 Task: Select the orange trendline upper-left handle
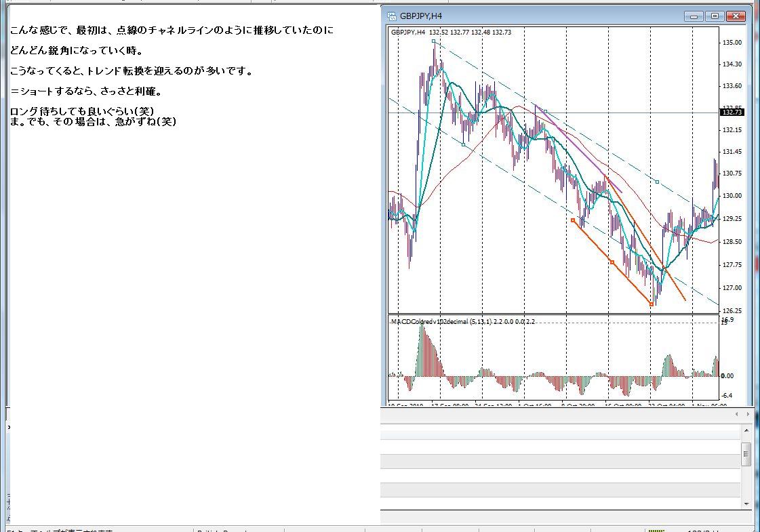tap(573, 220)
